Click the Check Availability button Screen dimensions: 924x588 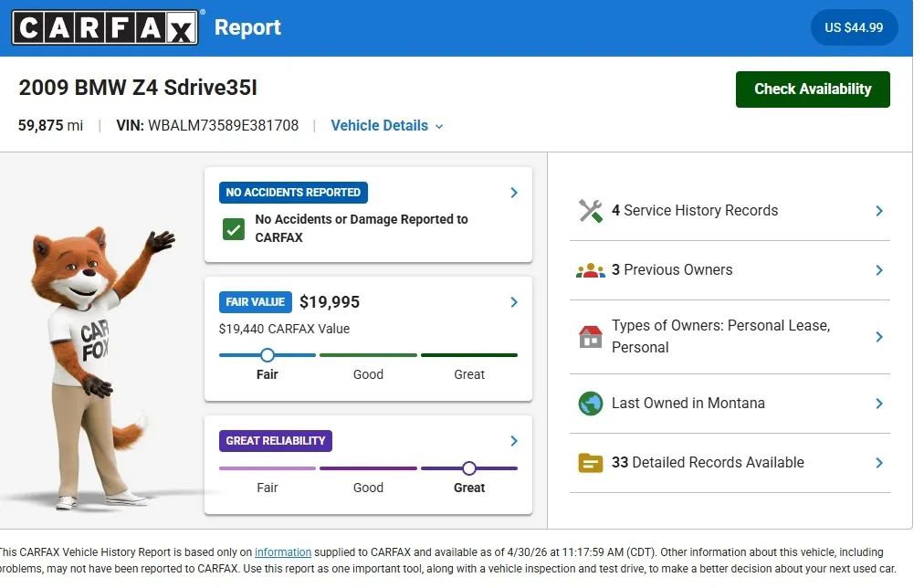click(813, 89)
